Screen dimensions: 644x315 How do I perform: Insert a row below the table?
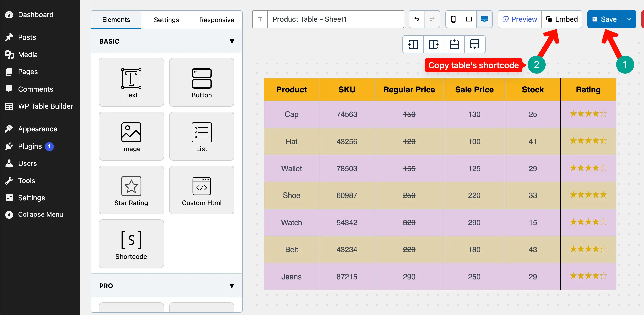coord(475,44)
